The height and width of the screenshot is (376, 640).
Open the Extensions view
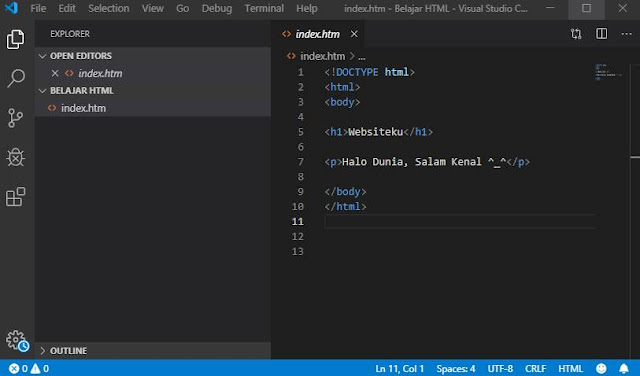16,197
